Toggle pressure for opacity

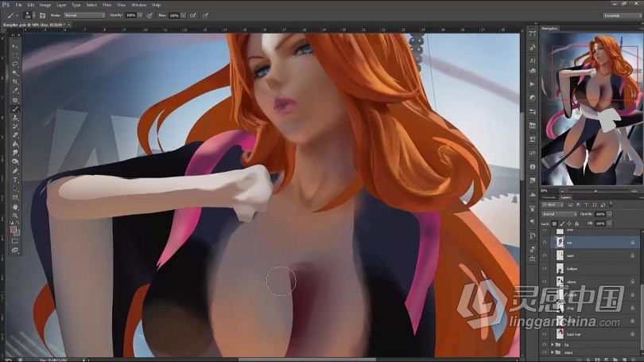[x=150, y=16]
